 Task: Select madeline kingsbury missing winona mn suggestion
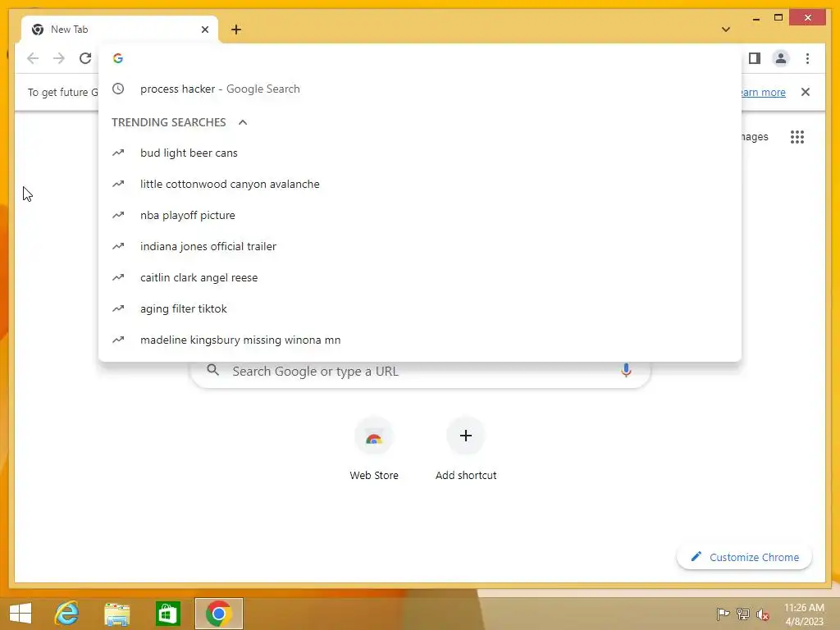[x=420, y=340]
